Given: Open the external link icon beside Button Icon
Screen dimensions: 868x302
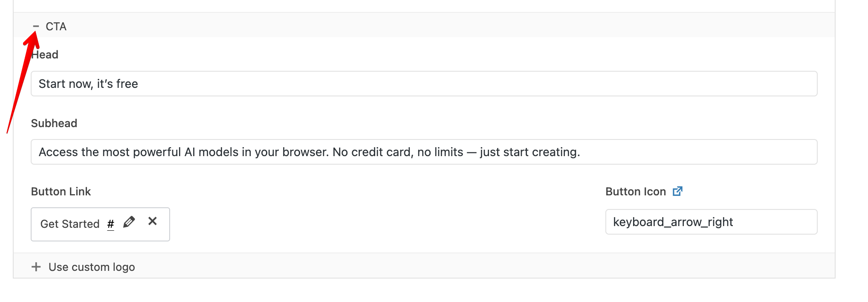Looking at the screenshot, I should click(x=677, y=192).
